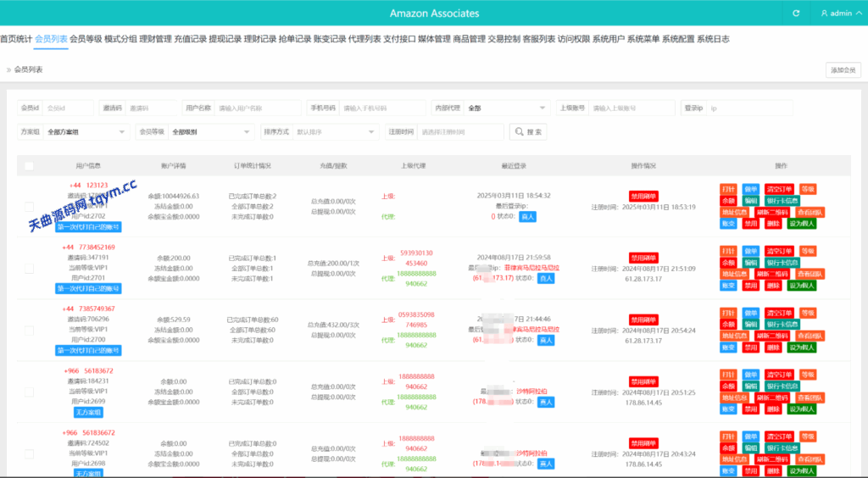Click the 添加会员 button
Viewport: 868px width, 478px height.
843,69
